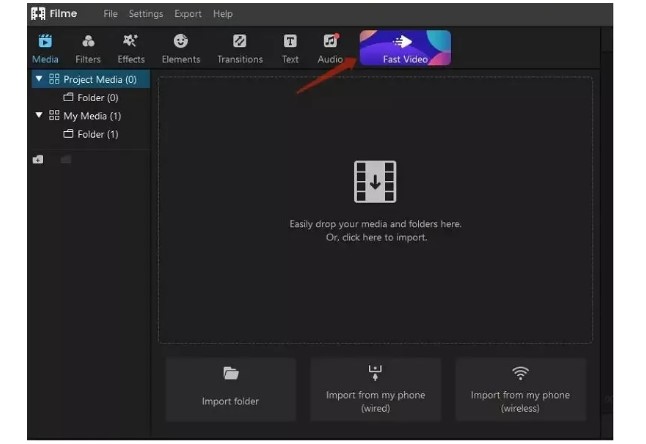Open the File menu
The image size is (646, 444).
[x=110, y=14]
